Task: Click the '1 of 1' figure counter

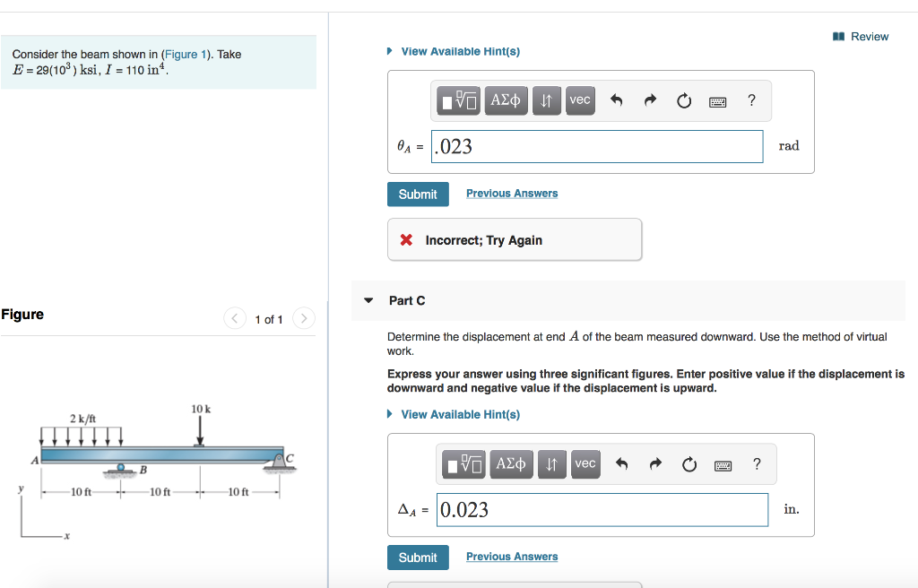Action: (x=269, y=320)
